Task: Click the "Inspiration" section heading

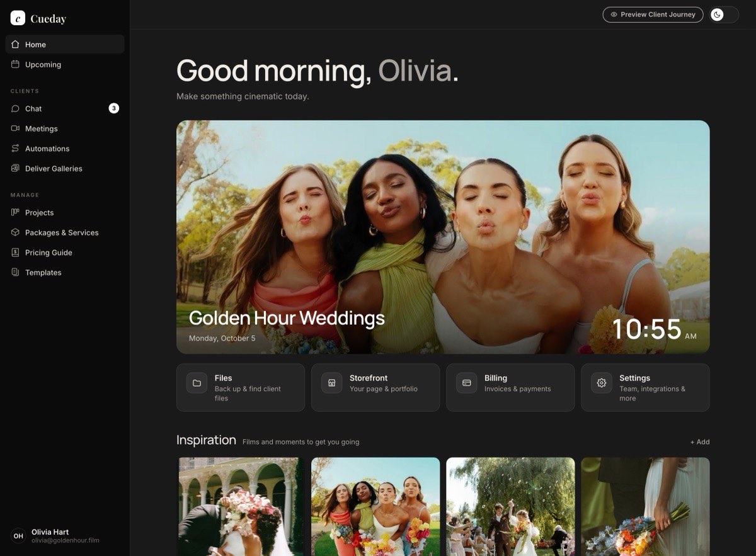Action: point(206,440)
